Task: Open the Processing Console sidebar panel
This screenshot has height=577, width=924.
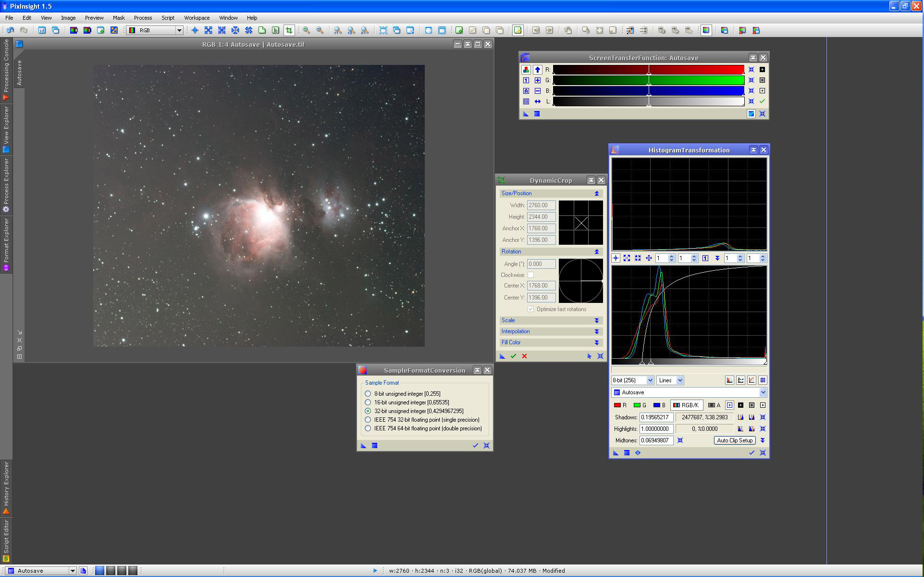Action: click(x=6, y=70)
